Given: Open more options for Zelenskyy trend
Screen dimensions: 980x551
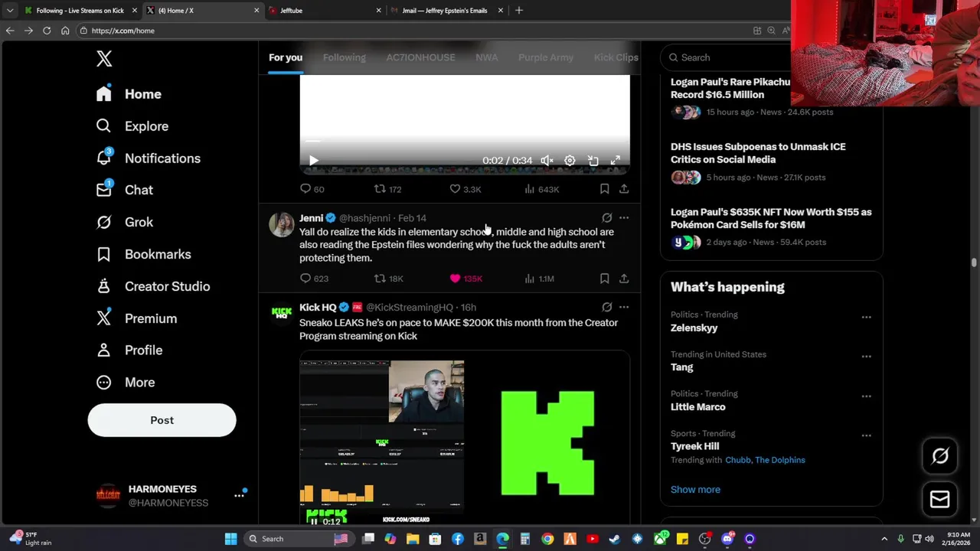Looking at the screenshot, I should click(x=866, y=317).
